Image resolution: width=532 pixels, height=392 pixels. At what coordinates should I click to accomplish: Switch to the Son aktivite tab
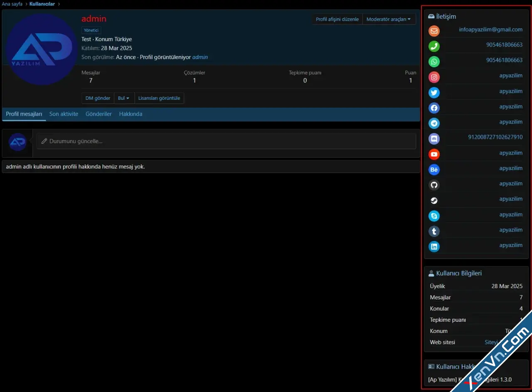(64, 113)
